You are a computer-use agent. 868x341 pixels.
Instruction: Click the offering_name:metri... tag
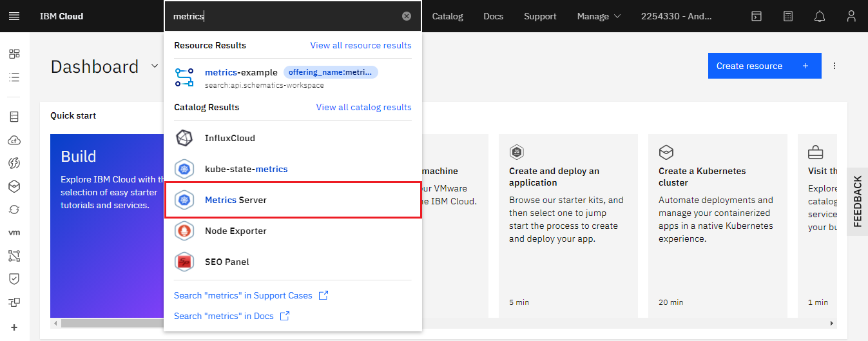(331, 72)
